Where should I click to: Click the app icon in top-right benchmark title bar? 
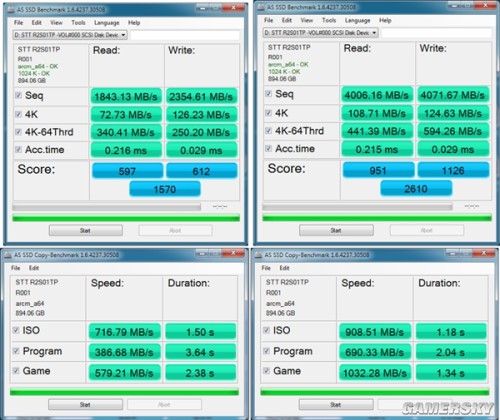click(261, 7)
